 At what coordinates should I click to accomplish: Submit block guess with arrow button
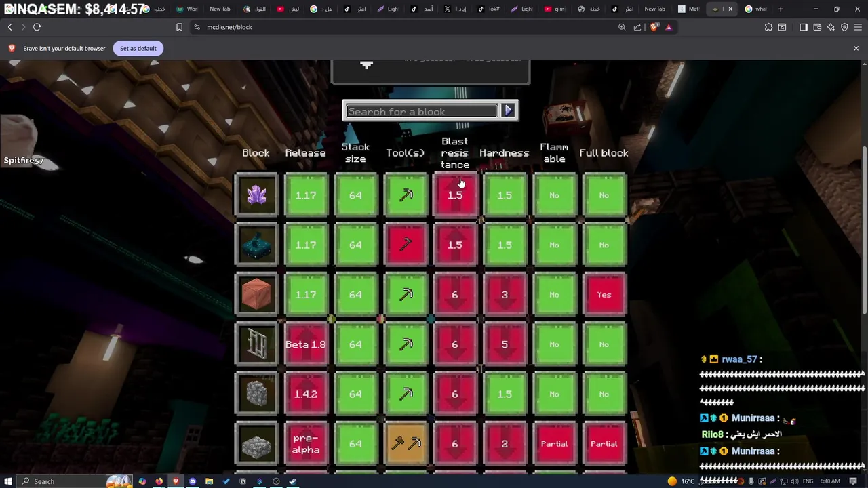508,110
